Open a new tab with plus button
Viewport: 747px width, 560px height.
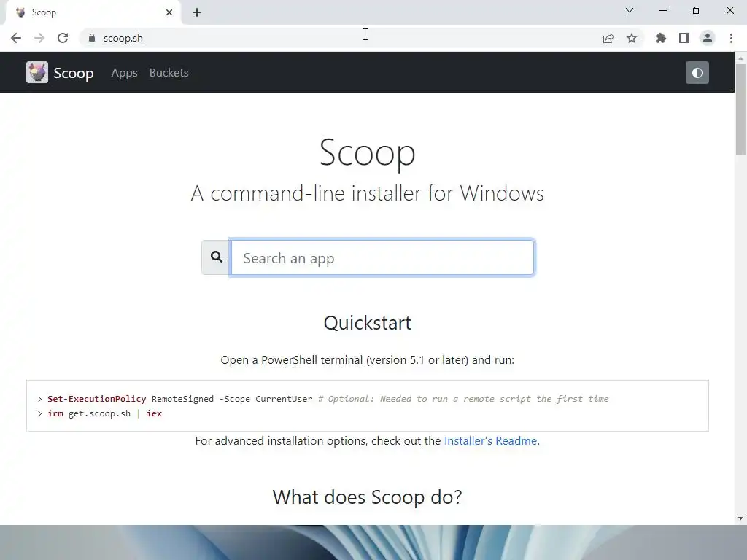click(197, 12)
